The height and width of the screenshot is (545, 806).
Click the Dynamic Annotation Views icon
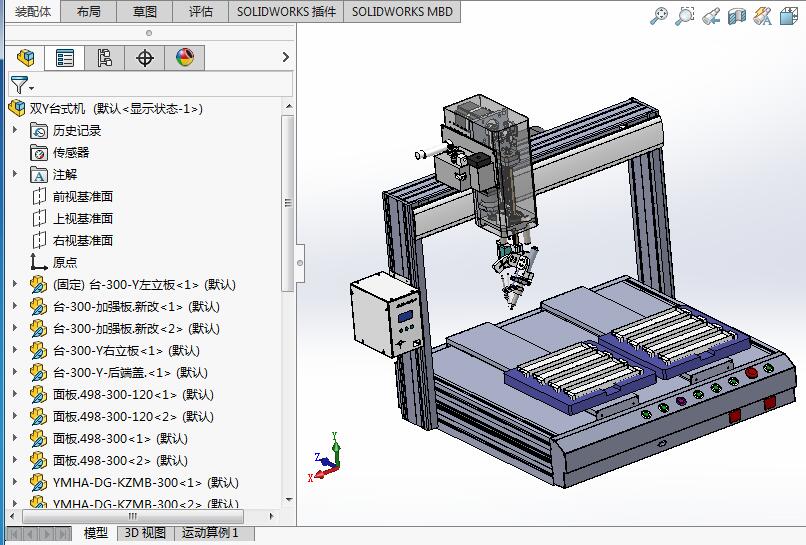pyautogui.click(x=762, y=16)
